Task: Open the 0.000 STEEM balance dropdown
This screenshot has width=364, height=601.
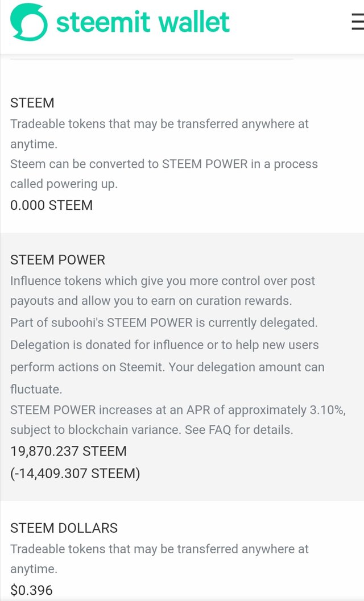Action: (x=51, y=205)
